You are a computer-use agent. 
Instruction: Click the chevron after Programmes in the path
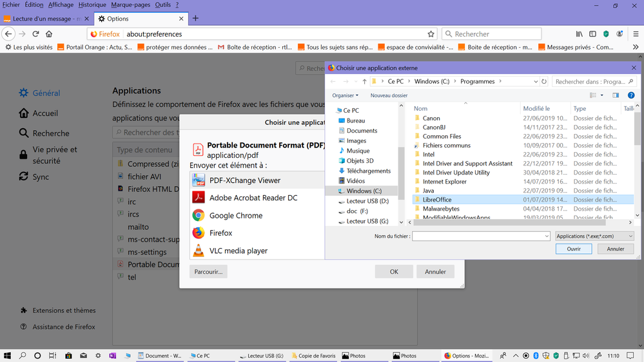click(x=500, y=81)
